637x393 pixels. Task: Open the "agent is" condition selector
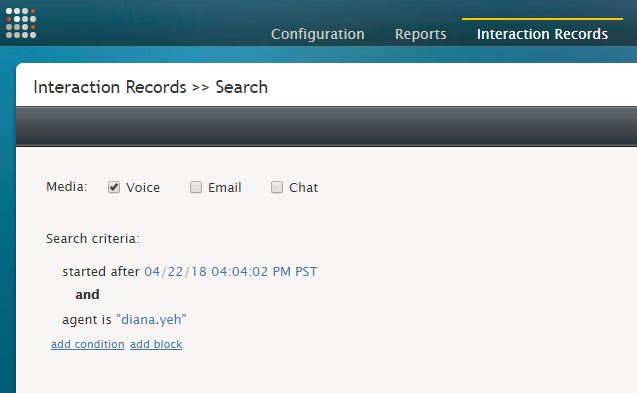(87, 319)
